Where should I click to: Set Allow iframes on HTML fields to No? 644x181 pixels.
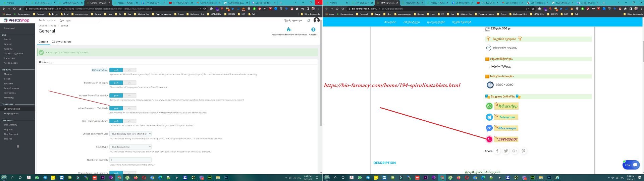click(x=129, y=108)
